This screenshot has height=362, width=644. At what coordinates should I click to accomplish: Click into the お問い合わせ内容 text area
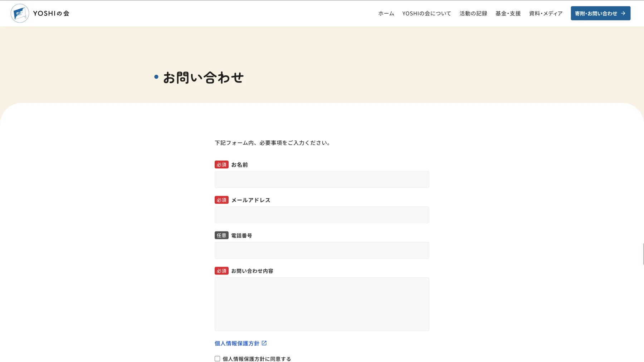click(x=322, y=304)
